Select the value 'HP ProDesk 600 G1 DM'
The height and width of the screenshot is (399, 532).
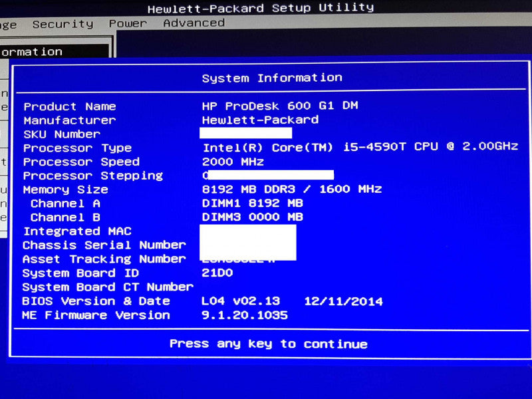click(280, 106)
